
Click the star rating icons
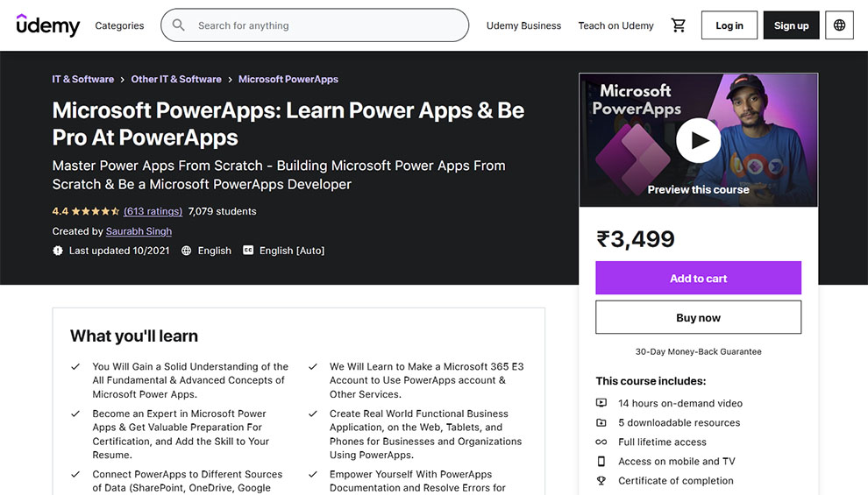click(96, 211)
